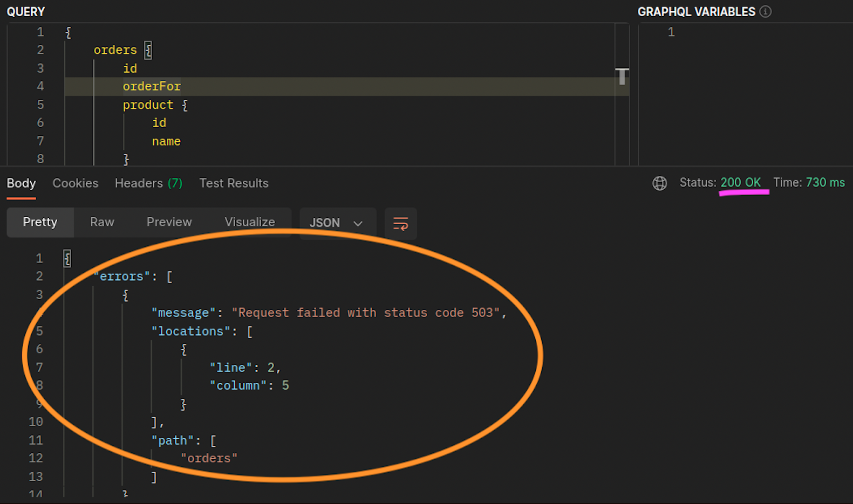Click the query editor scrollbar thumb
This screenshot has width=853, height=504.
click(622, 77)
